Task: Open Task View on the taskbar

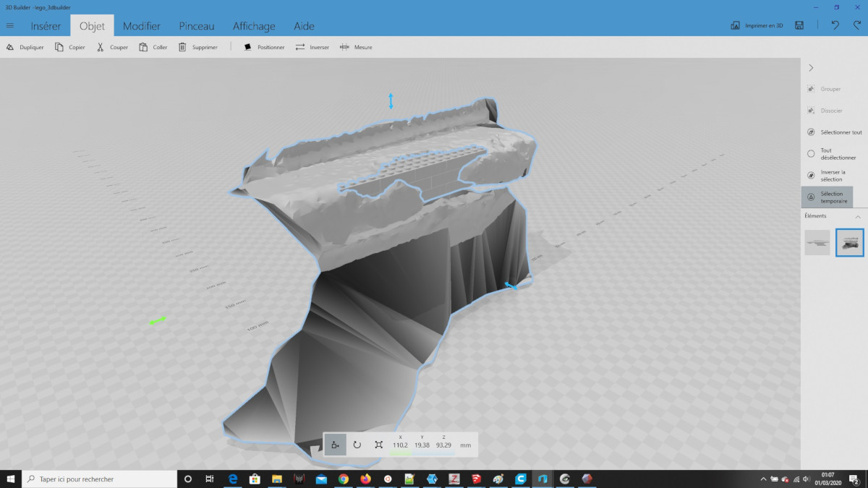Action: 209,479
